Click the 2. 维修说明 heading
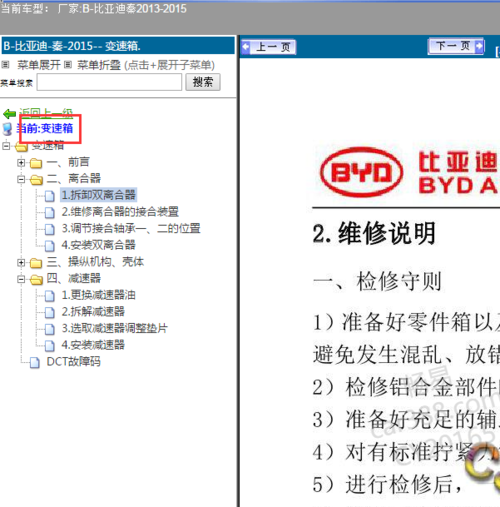Image resolution: width=500 pixels, height=507 pixels. [374, 233]
